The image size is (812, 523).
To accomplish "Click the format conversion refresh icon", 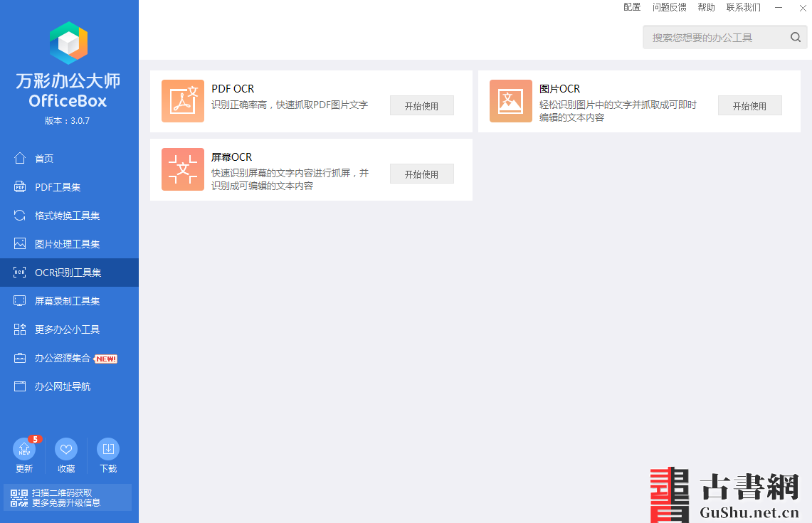I will point(20,216).
